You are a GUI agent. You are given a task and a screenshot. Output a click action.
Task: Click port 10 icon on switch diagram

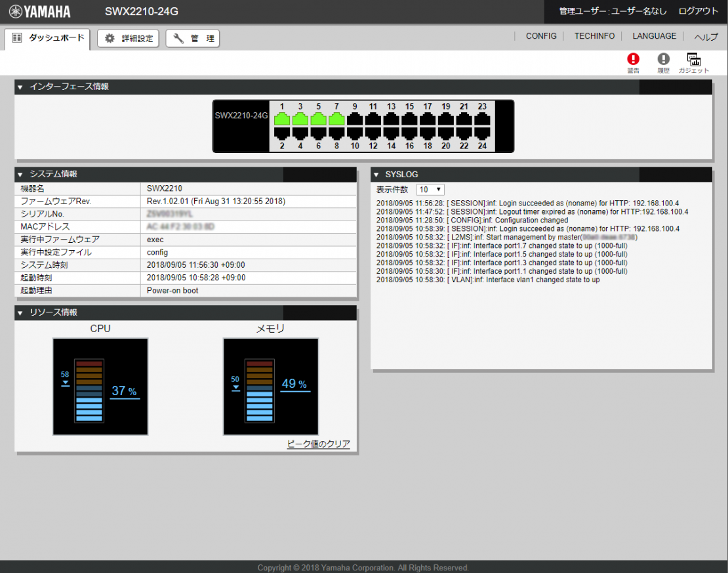(x=355, y=134)
